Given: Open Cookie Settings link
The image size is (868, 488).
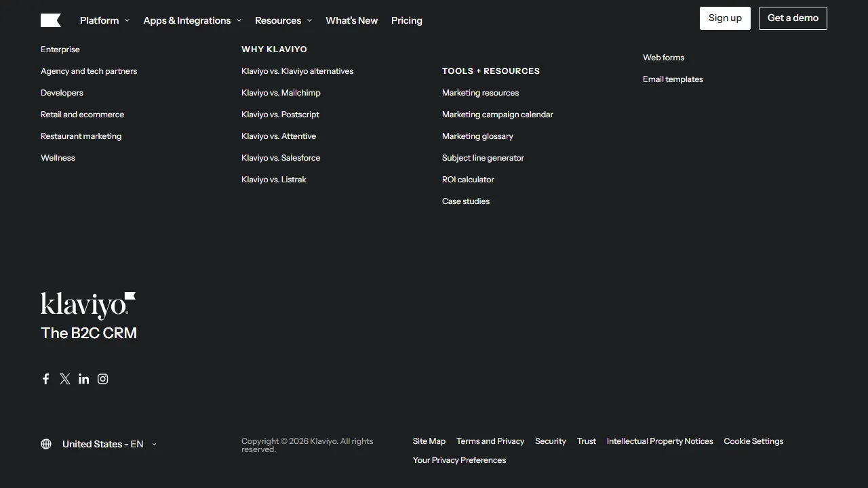Looking at the screenshot, I should (x=753, y=441).
